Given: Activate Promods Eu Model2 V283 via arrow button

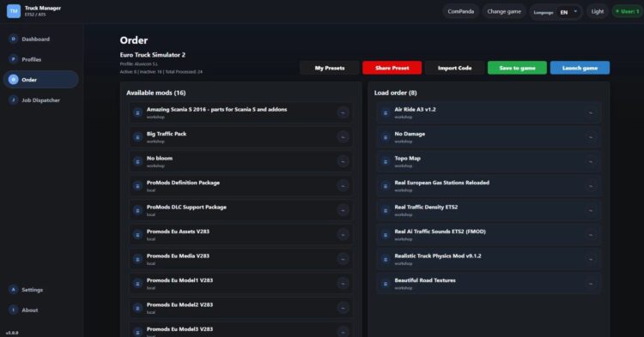Looking at the screenshot, I should (x=343, y=308).
